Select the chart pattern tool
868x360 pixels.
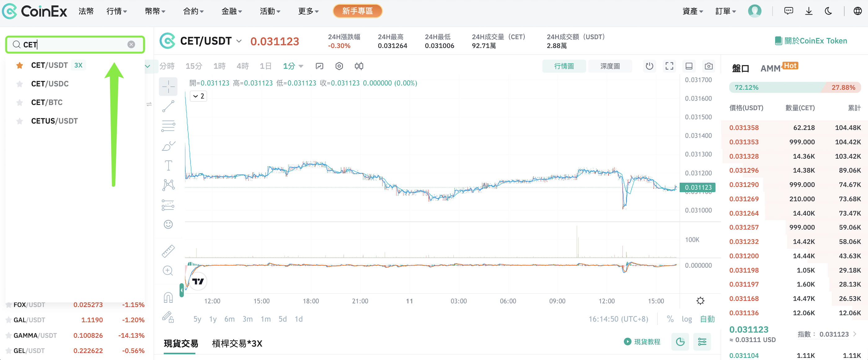(168, 185)
